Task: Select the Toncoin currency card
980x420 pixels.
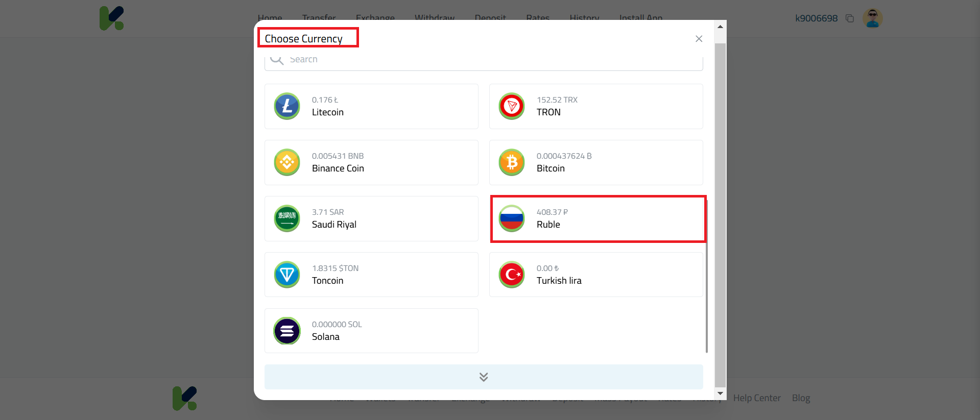Action: (x=371, y=275)
